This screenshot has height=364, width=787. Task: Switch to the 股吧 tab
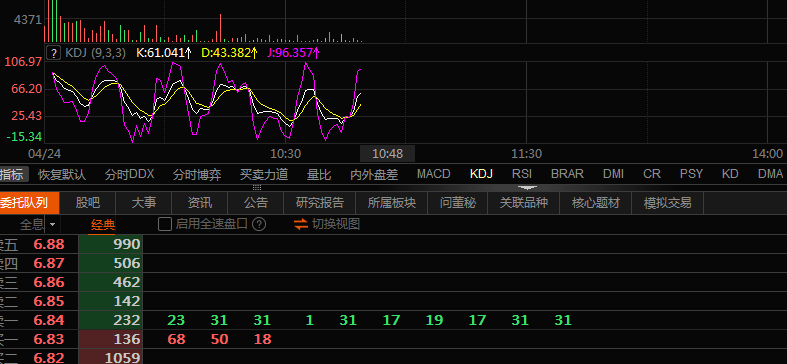click(88, 203)
